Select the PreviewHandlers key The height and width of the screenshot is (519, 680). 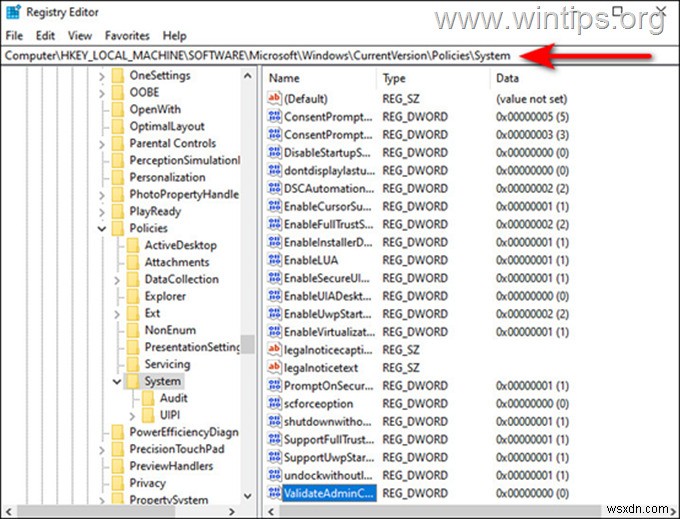coord(171,466)
